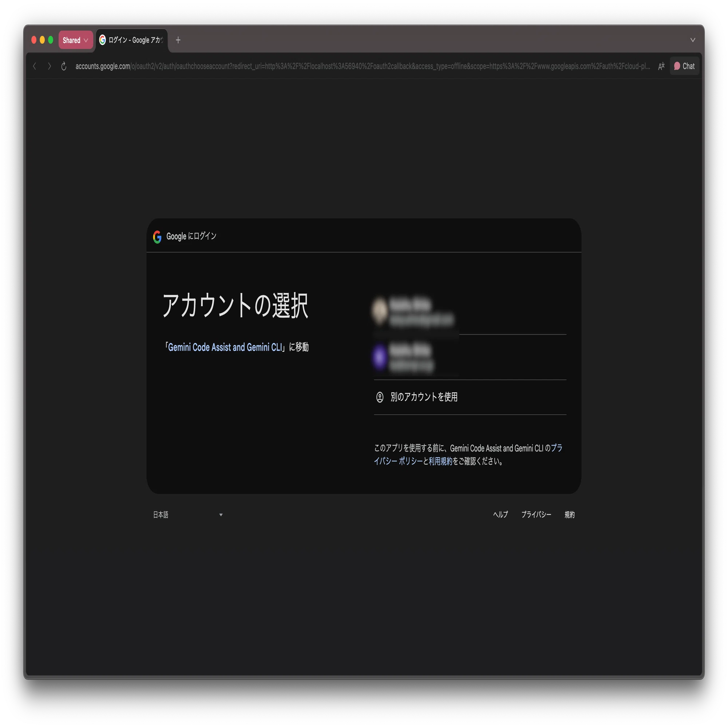Open the 利用規約 link in the notice
Viewport: 728px width, 728px height.
click(x=440, y=461)
